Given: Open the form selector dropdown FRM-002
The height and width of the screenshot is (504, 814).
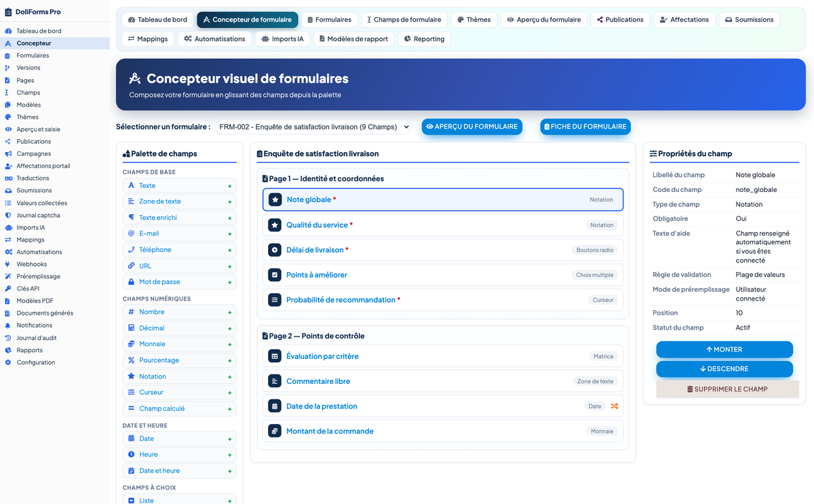Looking at the screenshot, I should coord(313,127).
